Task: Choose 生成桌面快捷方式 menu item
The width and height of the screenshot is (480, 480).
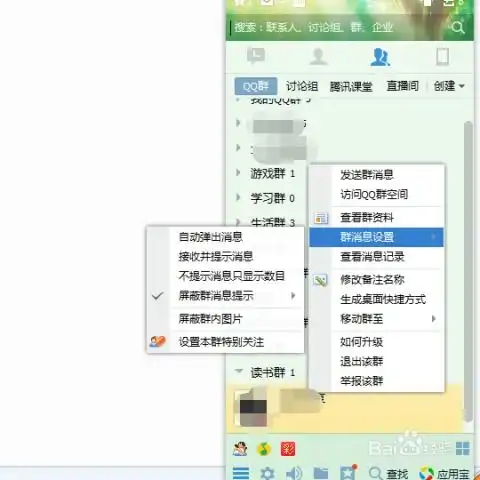Action: pyautogui.click(x=377, y=299)
